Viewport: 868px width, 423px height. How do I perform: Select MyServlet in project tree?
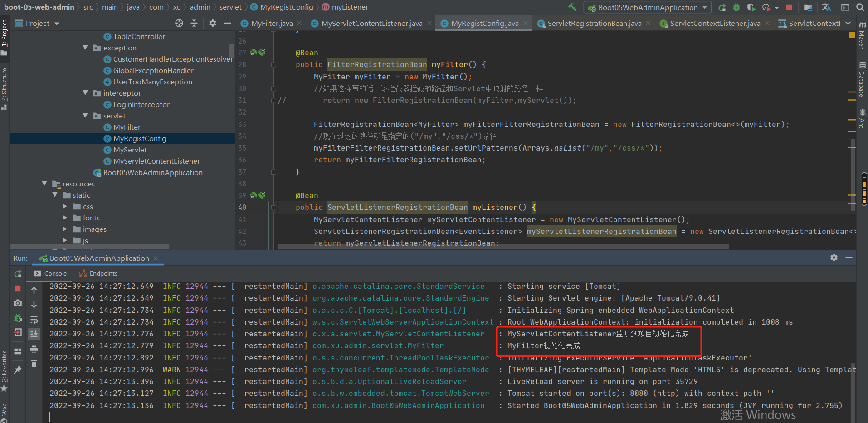pyautogui.click(x=130, y=150)
